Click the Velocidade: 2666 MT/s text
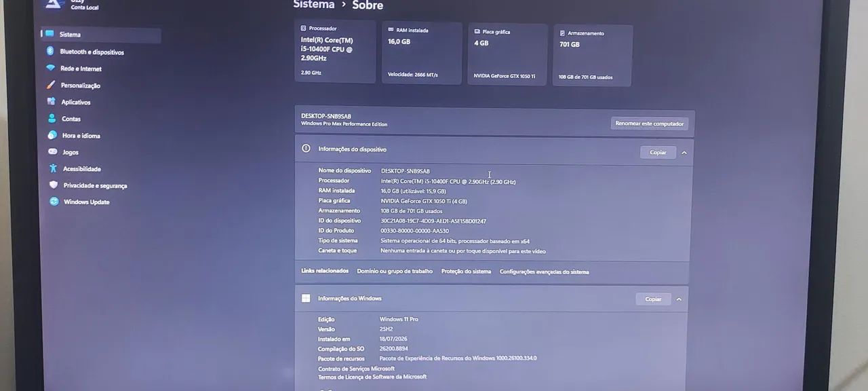This screenshot has width=868, height=391. pyautogui.click(x=412, y=75)
